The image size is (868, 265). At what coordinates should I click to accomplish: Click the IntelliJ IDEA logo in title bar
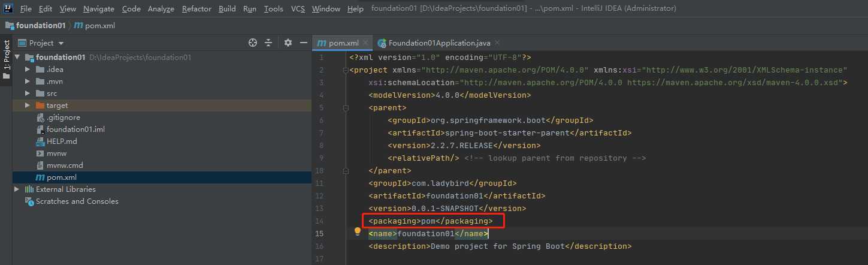click(8, 8)
